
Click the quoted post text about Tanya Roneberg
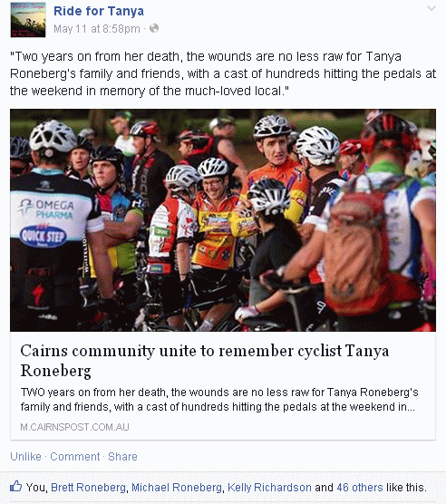pos(223,73)
